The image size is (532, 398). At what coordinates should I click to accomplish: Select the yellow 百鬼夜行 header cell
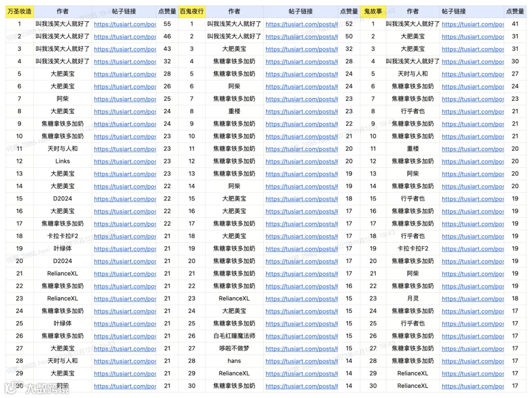coord(192,11)
